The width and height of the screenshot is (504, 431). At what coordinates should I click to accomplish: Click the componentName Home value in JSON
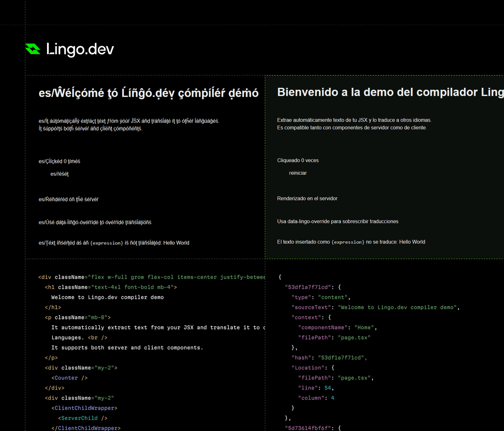pos(364,327)
